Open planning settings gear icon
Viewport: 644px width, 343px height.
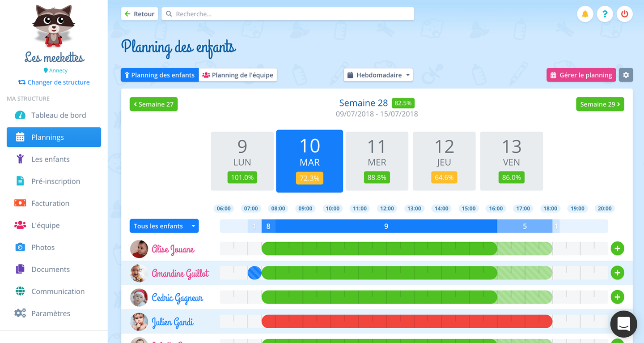pyautogui.click(x=626, y=75)
